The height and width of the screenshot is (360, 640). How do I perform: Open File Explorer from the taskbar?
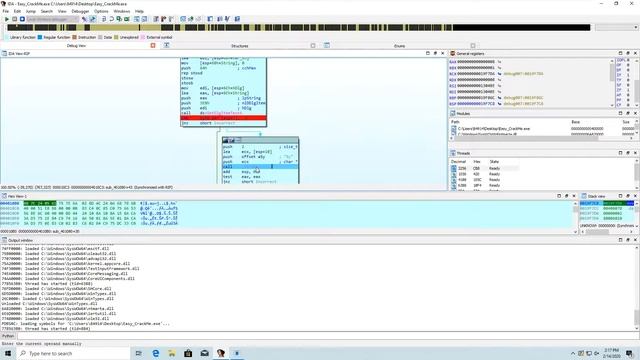(172, 353)
